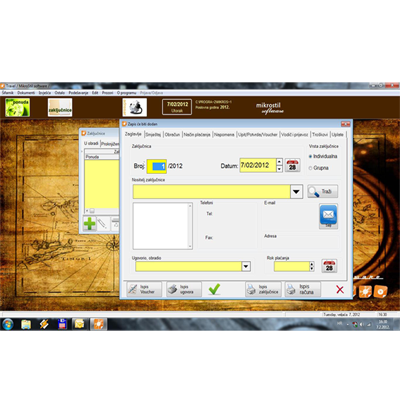Switch to the Upit/Potvrda/Voucher tab
This screenshot has width=400, height=400.
258,135
